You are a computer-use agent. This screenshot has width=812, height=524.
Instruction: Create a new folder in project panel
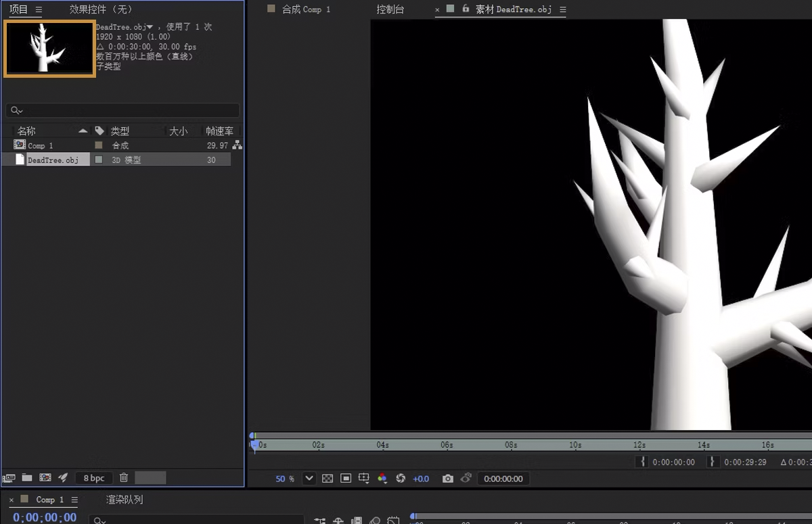(x=27, y=478)
